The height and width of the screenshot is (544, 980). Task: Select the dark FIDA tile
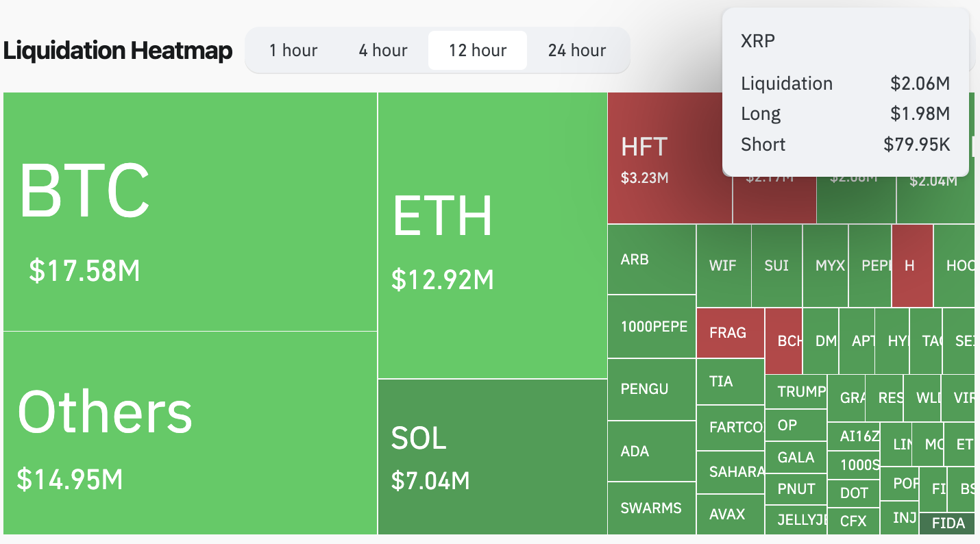point(948,523)
